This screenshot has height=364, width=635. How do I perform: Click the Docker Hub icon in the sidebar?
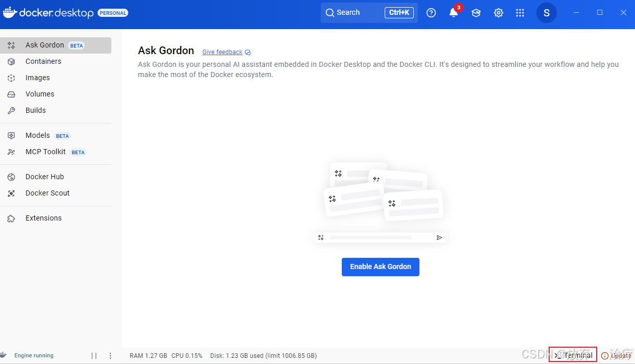pyautogui.click(x=11, y=177)
